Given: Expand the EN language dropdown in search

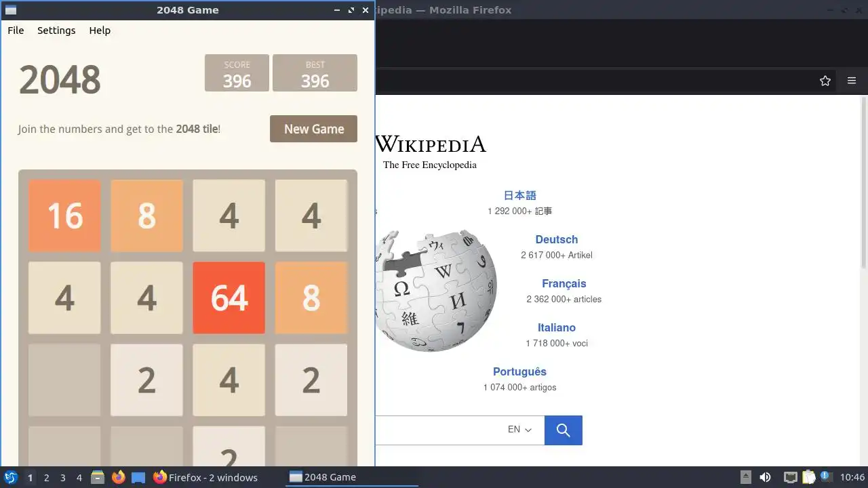Looking at the screenshot, I should (519, 430).
